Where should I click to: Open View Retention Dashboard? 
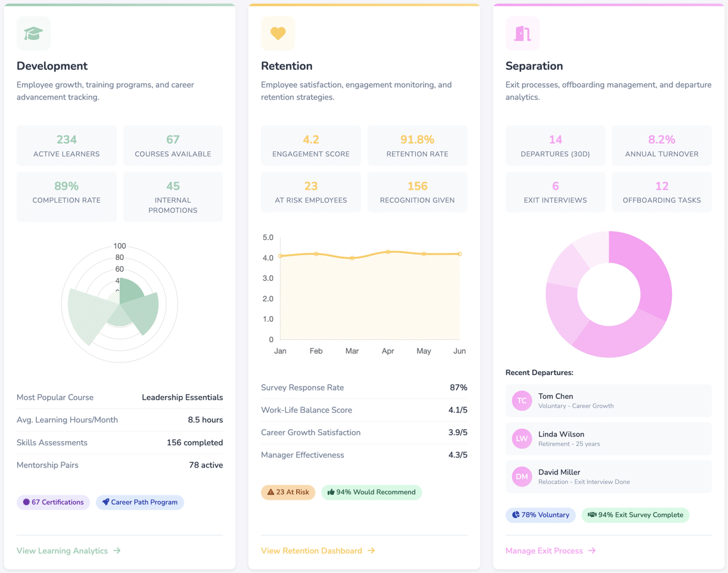click(x=313, y=551)
